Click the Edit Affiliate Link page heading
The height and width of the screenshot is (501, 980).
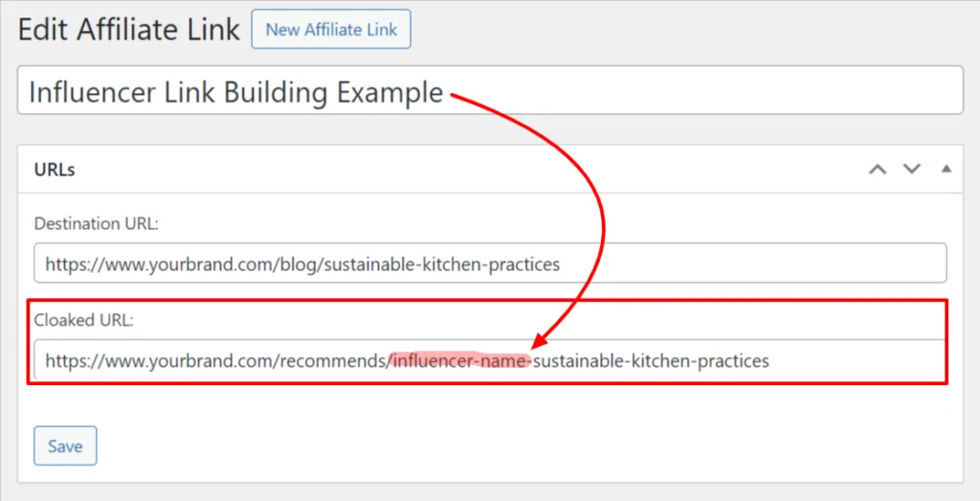129,30
